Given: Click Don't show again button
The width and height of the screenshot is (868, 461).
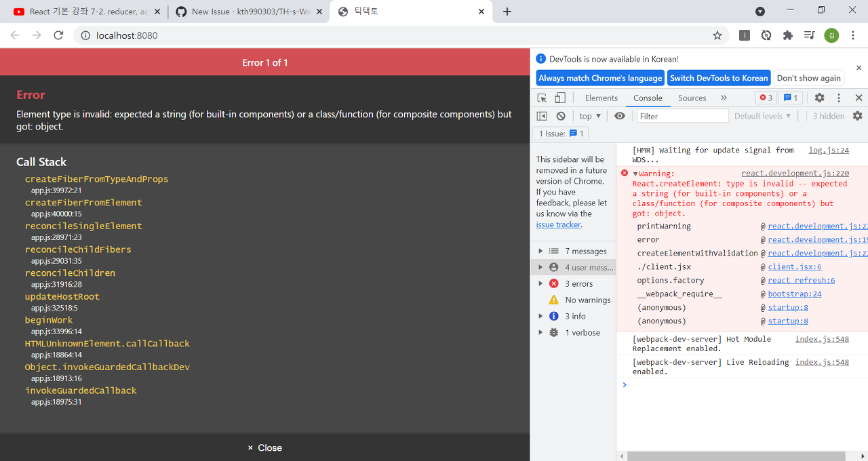Looking at the screenshot, I should coord(808,78).
